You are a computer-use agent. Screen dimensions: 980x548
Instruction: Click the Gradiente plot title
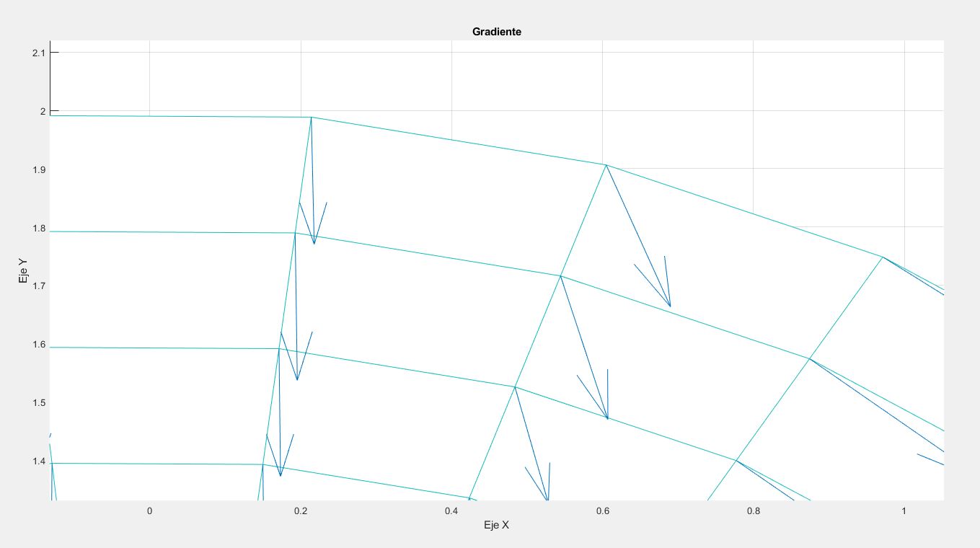pos(496,32)
